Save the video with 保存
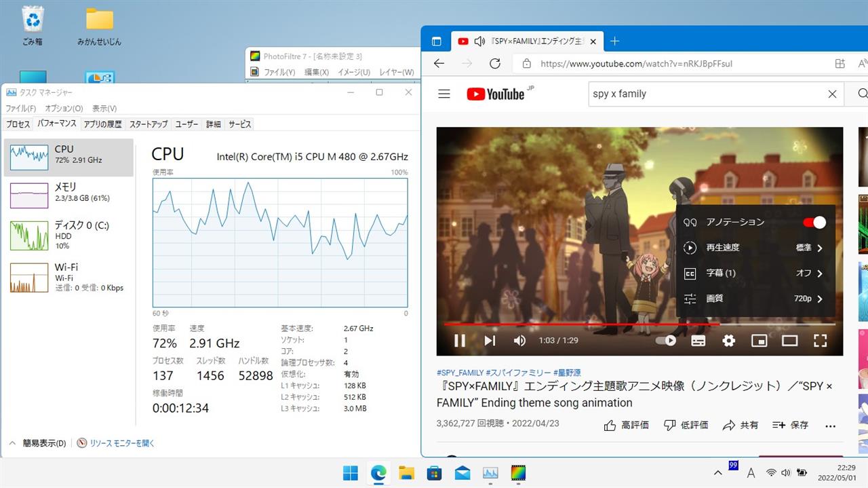The height and width of the screenshot is (488, 868). pos(791,425)
